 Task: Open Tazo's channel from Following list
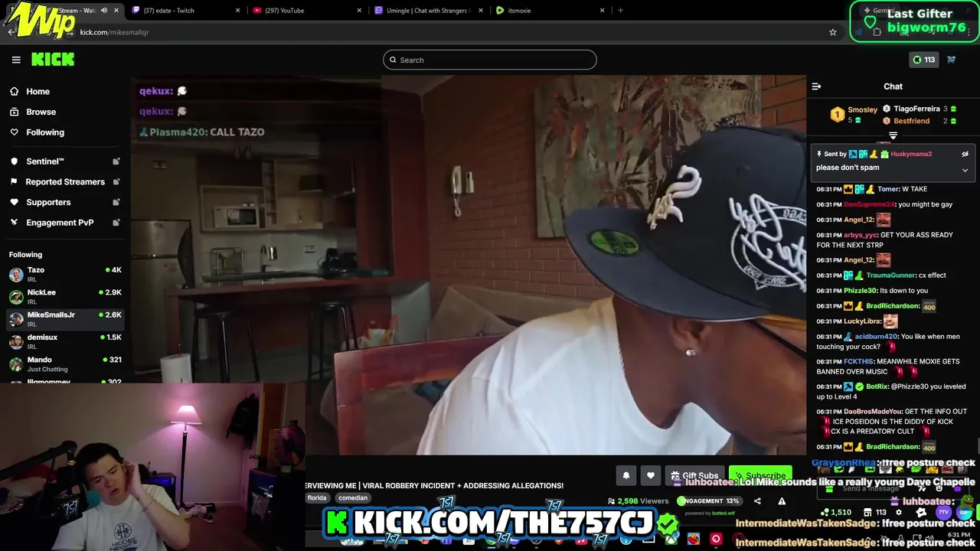(x=64, y=274)
